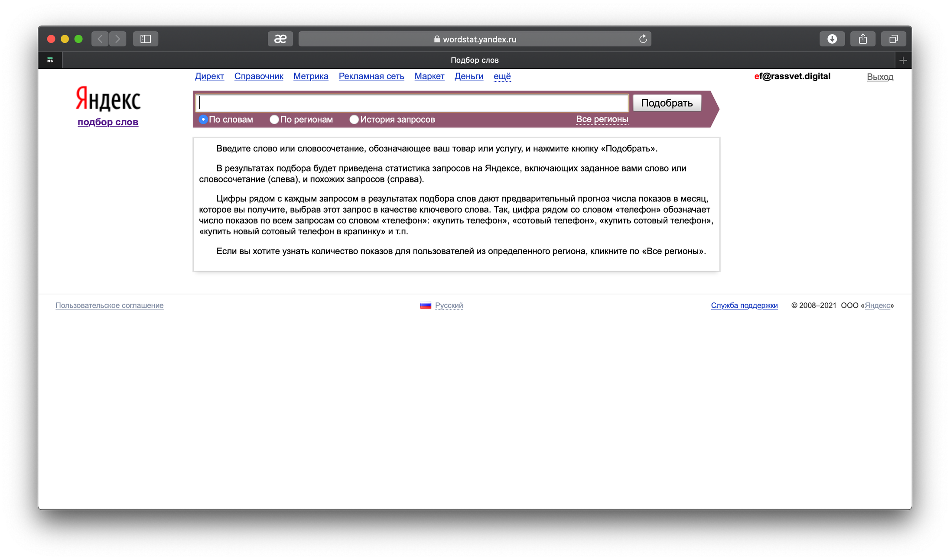Viewport: 950px width, 560px height.
Task: Open the Директ link
Action: tap(209, 76)
